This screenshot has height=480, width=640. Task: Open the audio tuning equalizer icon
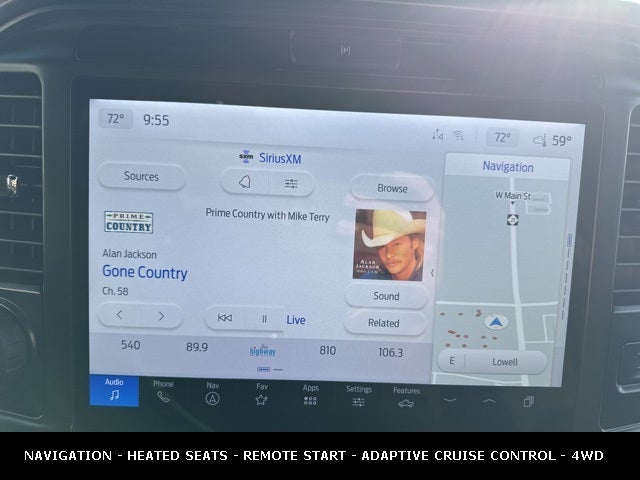point(291,183)
